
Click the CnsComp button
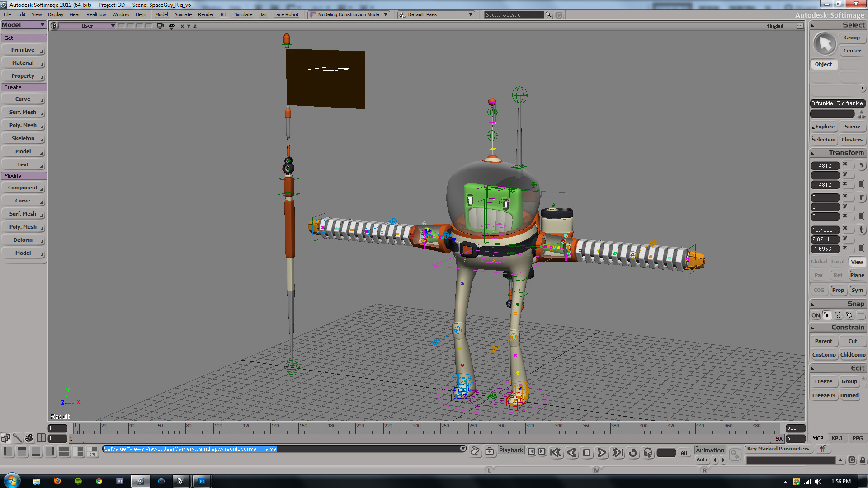(824, 355)
